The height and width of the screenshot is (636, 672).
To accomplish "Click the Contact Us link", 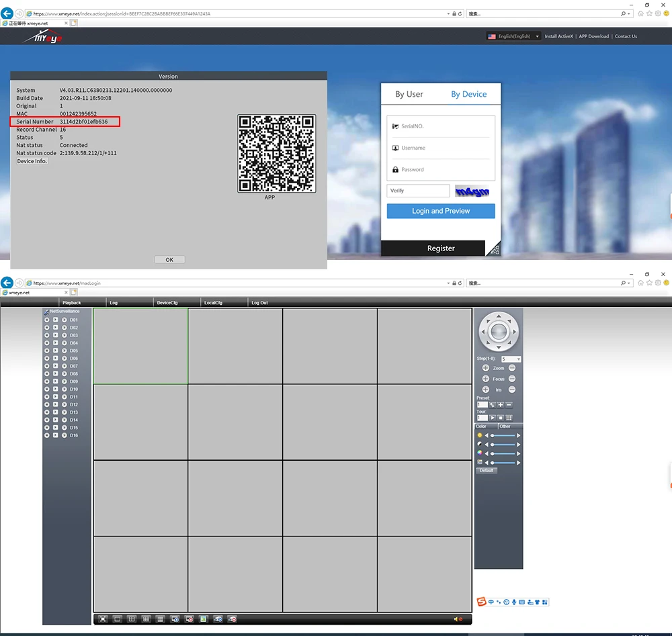I will point(626,36).
